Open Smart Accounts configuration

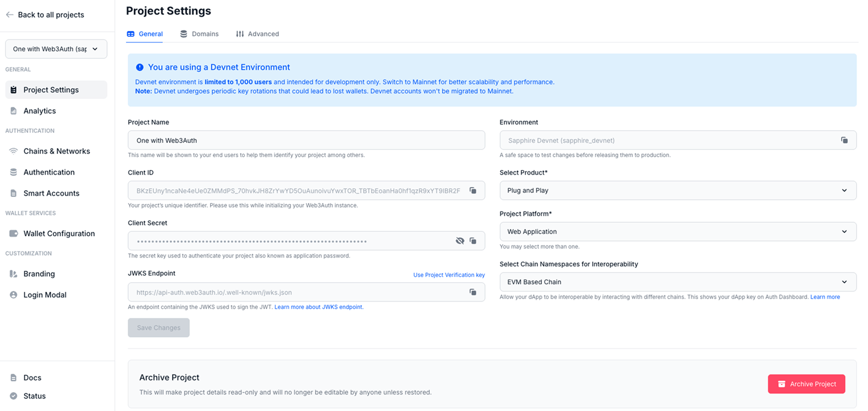click(x=51, y=193)
